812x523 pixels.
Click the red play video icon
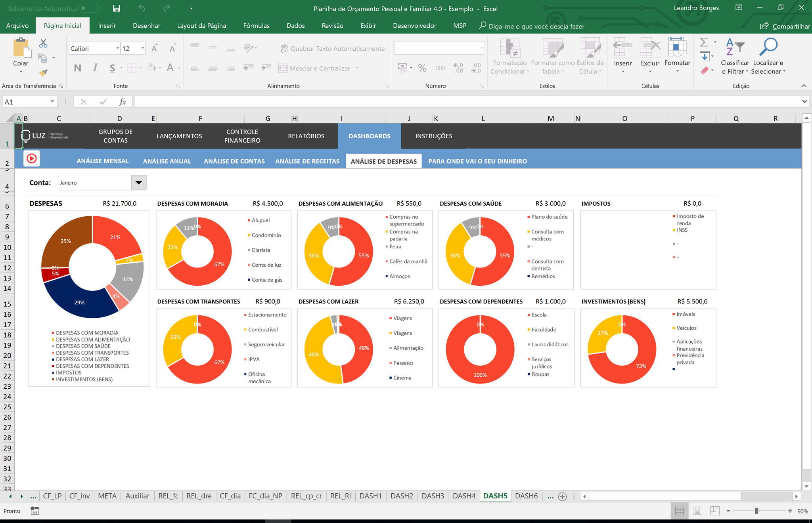(32, 158)
